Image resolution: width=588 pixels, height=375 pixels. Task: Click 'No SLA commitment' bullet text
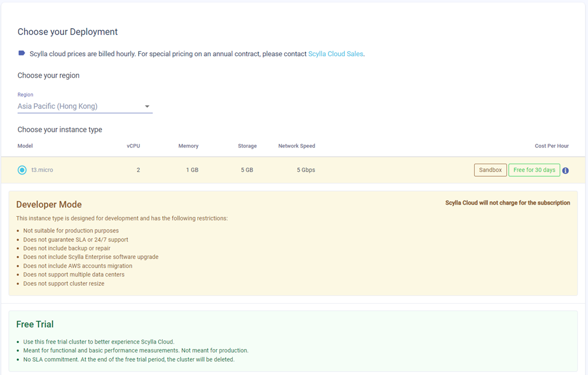128,359
